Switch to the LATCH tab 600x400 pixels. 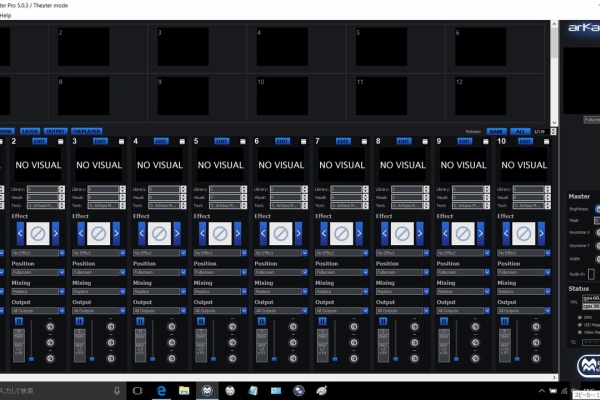(x=30, y=131)
